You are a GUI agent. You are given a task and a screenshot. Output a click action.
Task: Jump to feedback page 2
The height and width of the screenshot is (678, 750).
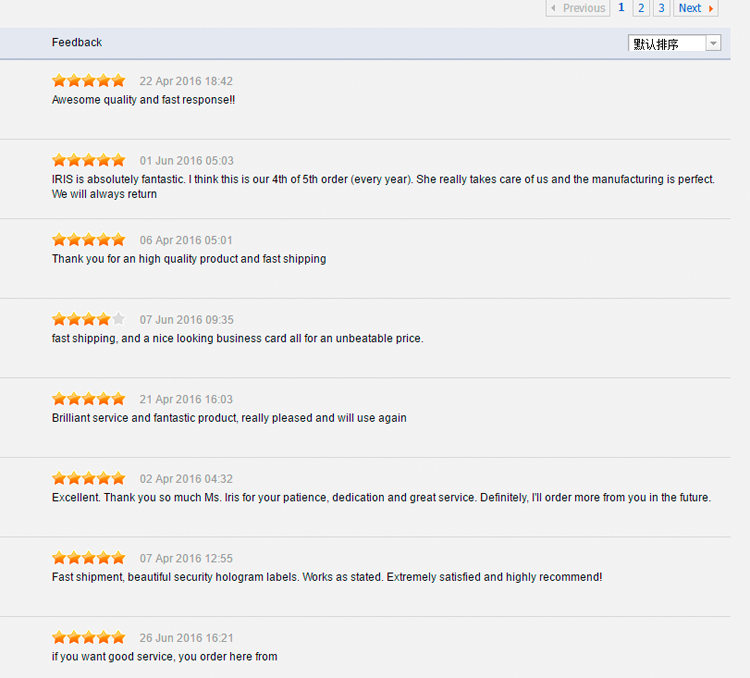pyautogui.click(x=641, y=8)
